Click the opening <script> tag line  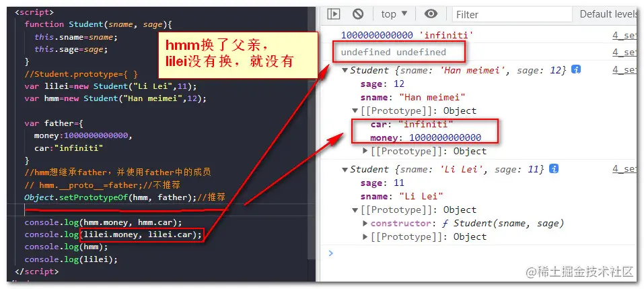pos(34,12)
